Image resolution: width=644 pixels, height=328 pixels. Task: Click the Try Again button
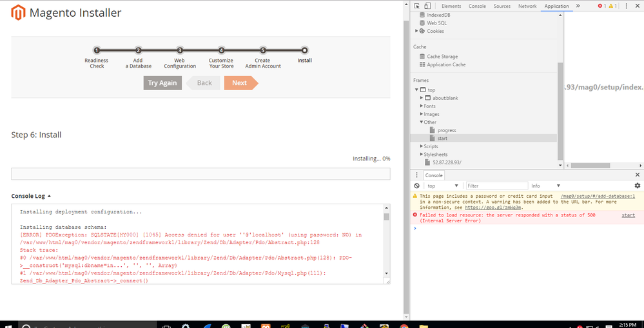pos(162,83)
